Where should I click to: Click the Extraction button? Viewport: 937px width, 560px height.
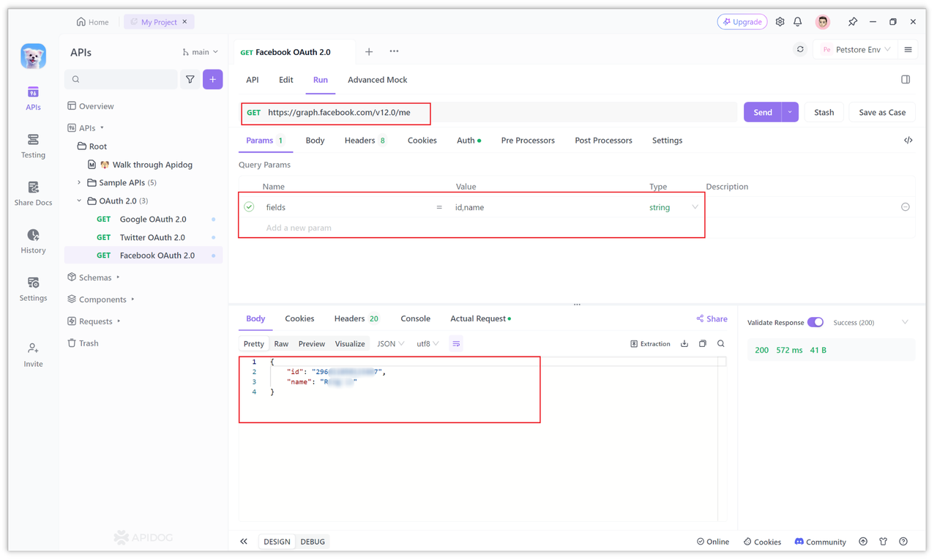point(650,343)
